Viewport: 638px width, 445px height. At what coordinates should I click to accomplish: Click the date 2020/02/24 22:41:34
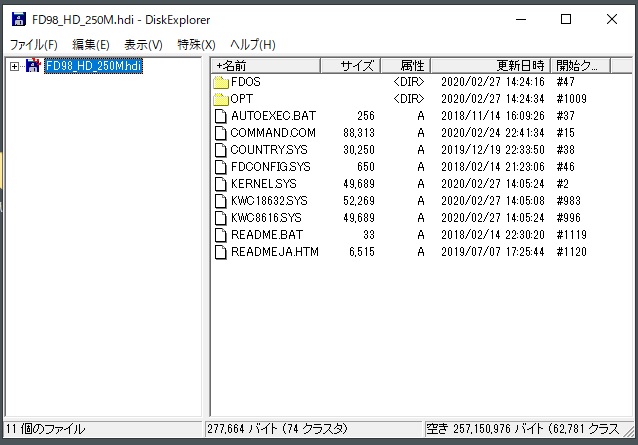493,133
